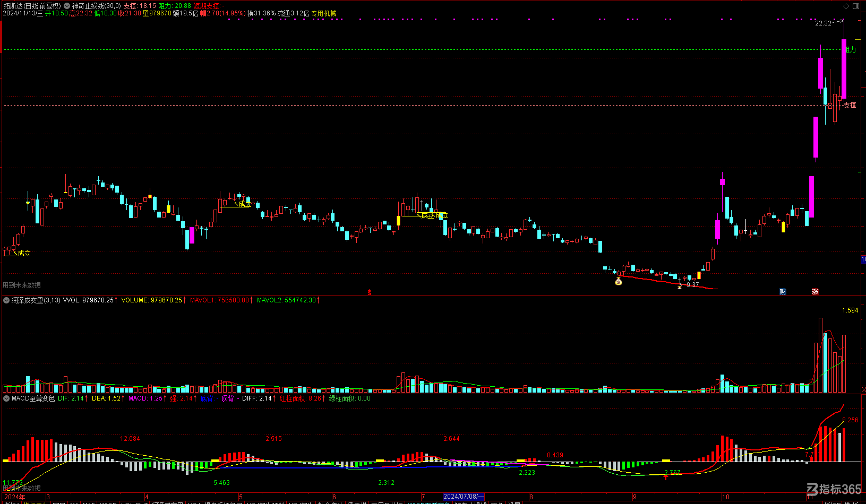Image resolution: width=866 pixels, height=504 pixels.
Task: Click the 流通3.12亿 float value
Action: [x=293, y=13]
